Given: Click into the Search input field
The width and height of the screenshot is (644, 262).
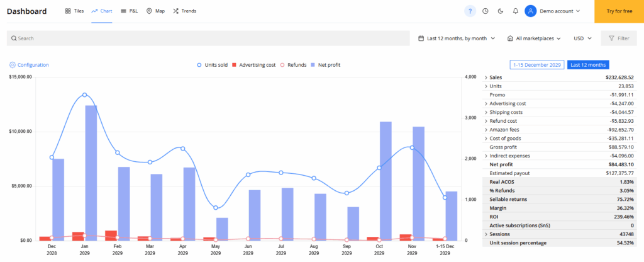Looking at the screenshot, I should [x=208, y=38].
